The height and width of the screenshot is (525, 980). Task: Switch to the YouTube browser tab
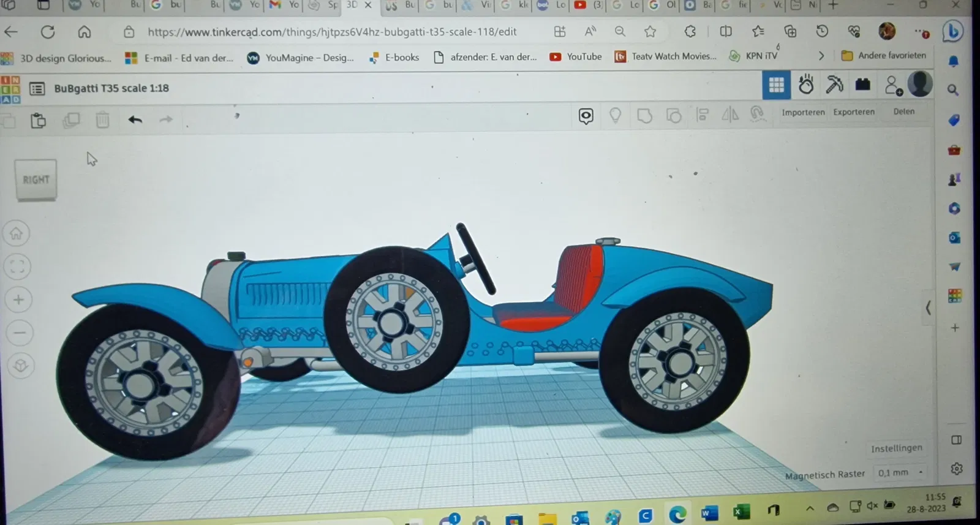[587, 5]
